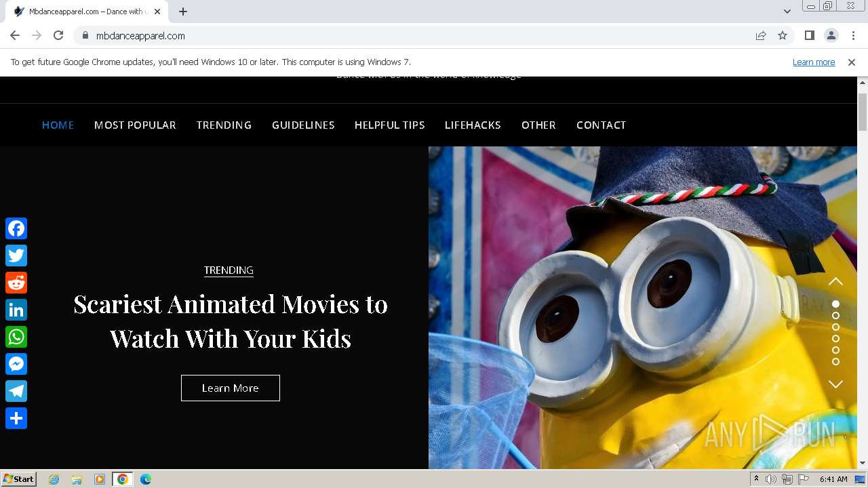Open Windows Explorer folder on taskbar
Viewport: 868px width, 488px height.
[77, 479]
